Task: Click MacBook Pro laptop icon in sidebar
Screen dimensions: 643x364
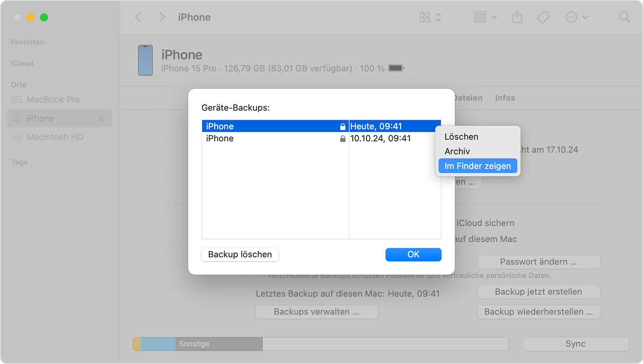Action: 17,100
